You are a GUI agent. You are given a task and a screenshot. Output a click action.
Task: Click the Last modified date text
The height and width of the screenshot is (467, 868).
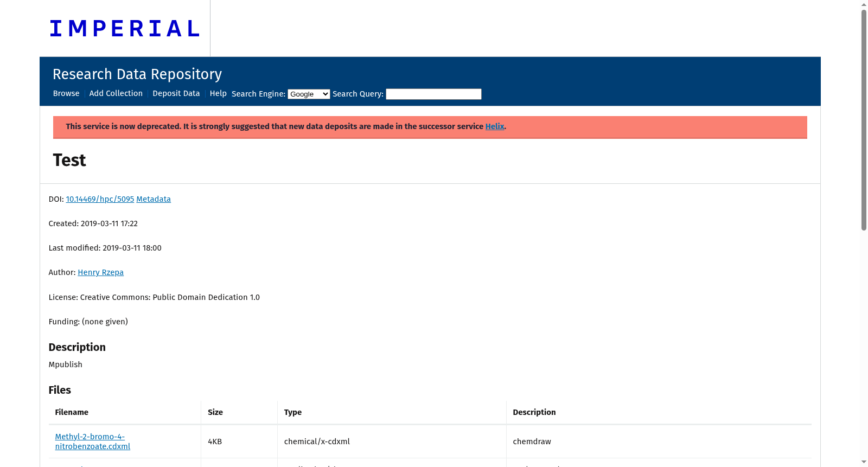pos(105,248)
